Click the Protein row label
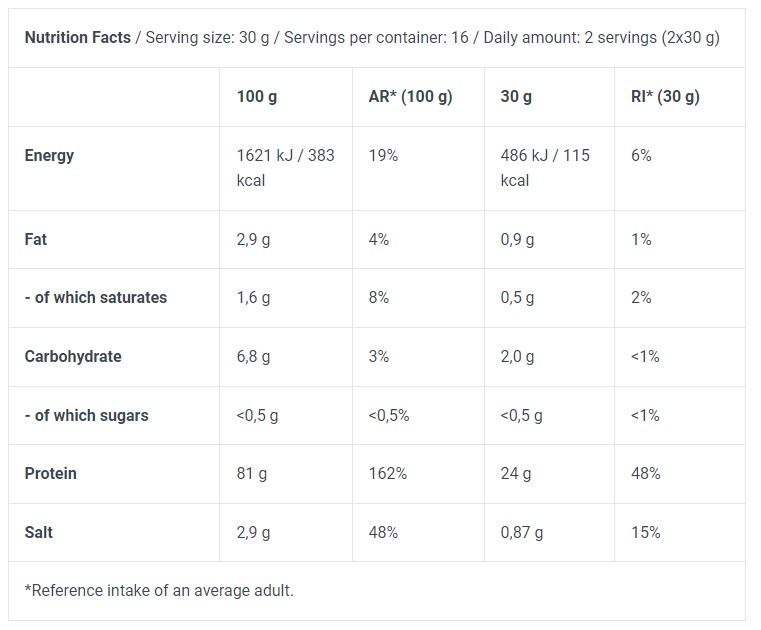Screen dimensions: 761x630 coord(51,473)
